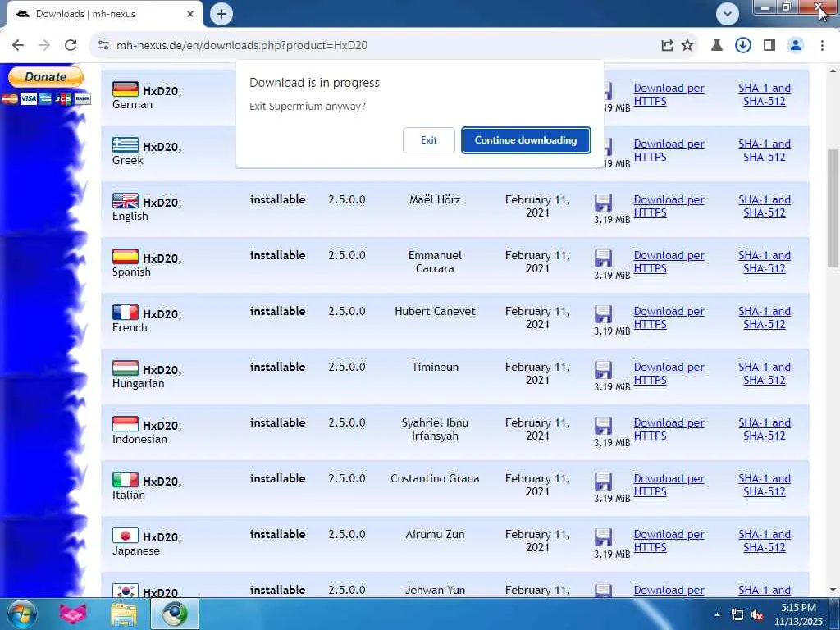Toggle the side panel icon
Screen dimensions: 840x630
(x=769, y=46)
